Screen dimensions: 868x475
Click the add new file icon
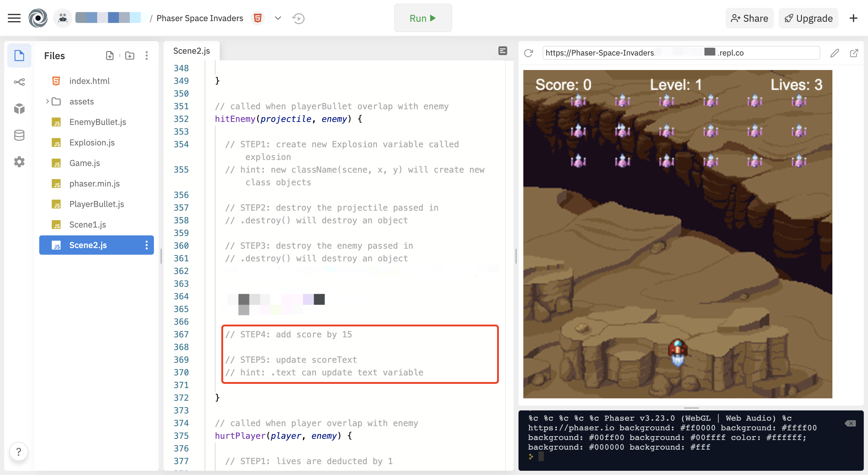click(110, 56)
